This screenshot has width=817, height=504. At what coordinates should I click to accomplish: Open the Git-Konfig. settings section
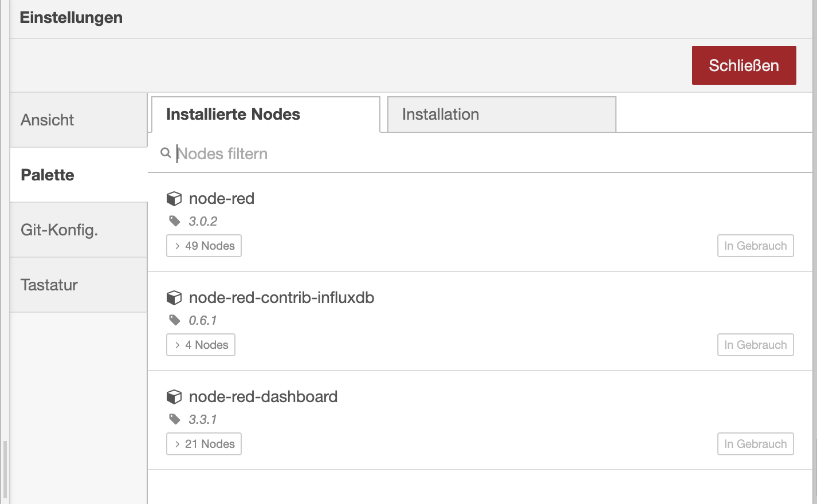pos(78,230)
